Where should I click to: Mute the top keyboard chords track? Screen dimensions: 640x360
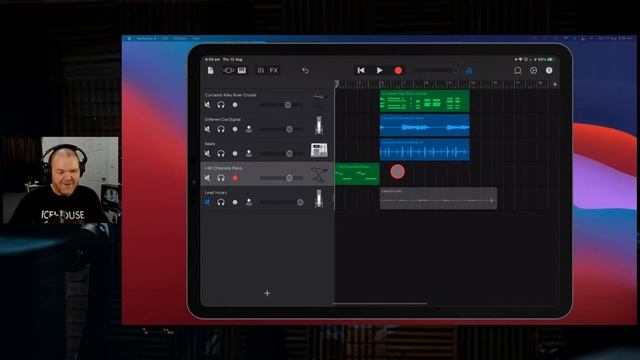[207, 105]
